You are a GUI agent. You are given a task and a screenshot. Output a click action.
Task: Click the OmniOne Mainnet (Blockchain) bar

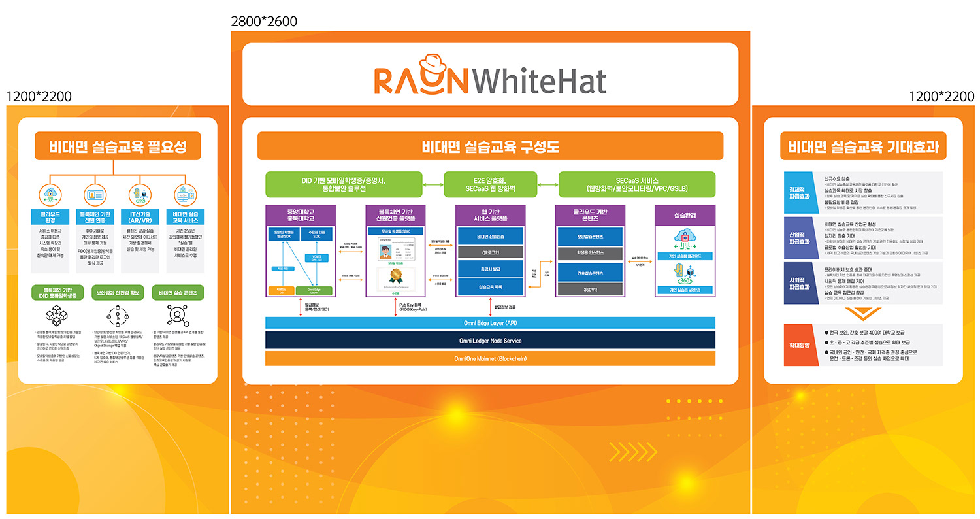click(x=490, y=358)
